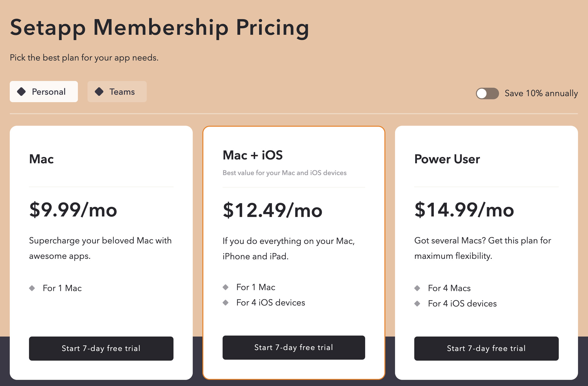
Task: Click the $12.49/mo price text
Action: [x=273, y=210]
